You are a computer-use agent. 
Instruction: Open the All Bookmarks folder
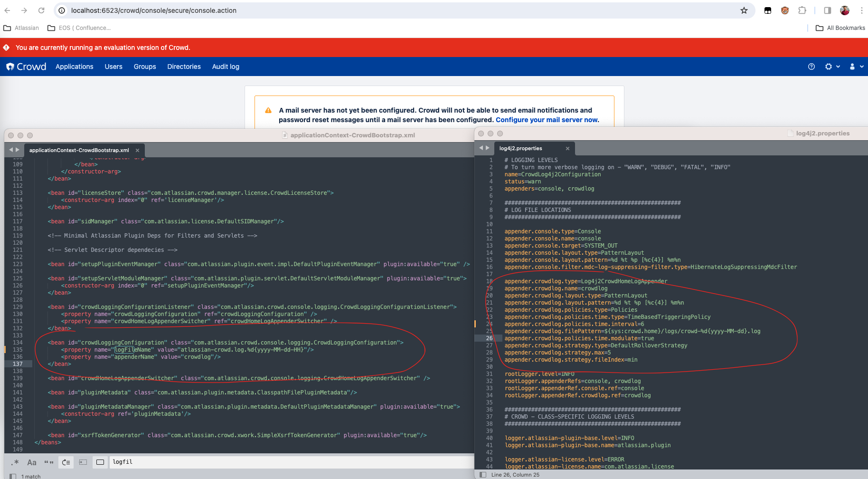840,28
